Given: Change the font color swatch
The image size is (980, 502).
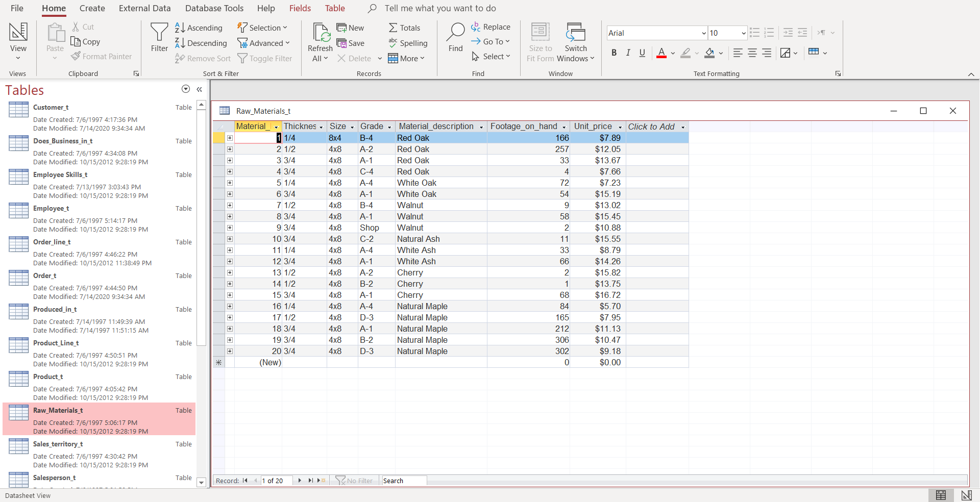Looking at the screenshot, I should click(661, 53).
